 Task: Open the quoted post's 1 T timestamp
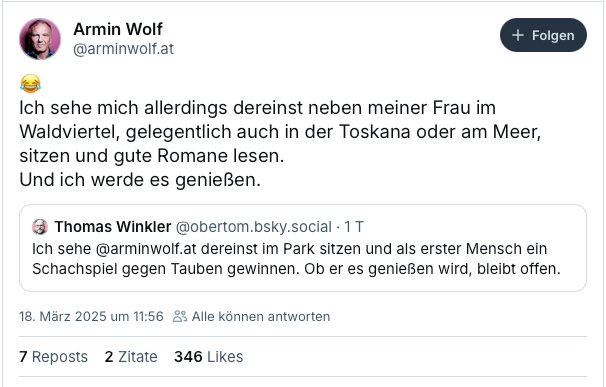click(354, 227)
